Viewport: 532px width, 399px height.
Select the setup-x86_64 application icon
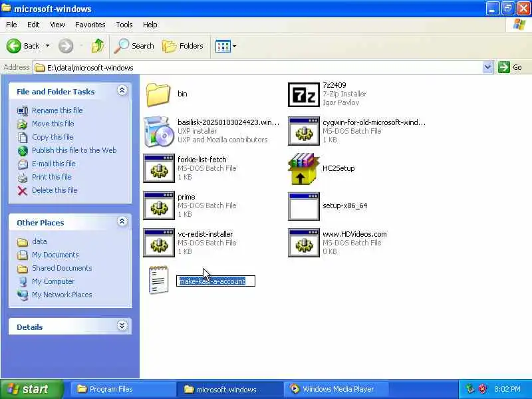tap(304, 207)
